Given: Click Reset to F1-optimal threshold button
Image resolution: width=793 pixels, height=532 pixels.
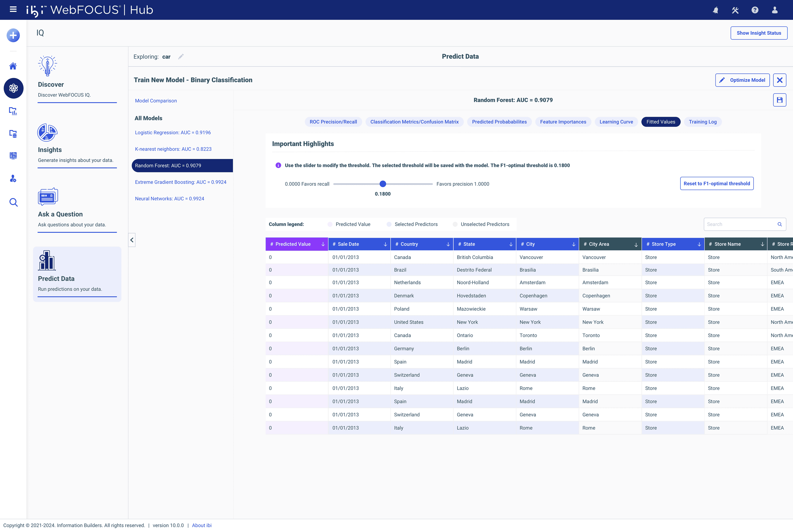Looking at the screenshot, I should pos(716,183).
